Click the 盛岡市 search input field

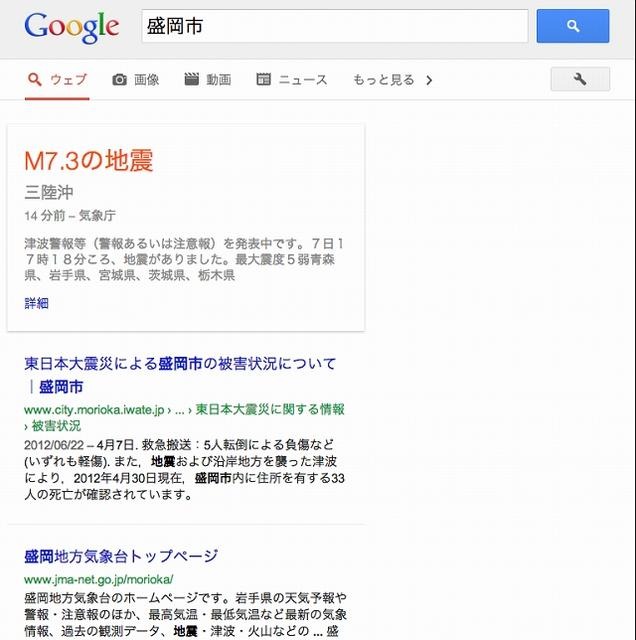click(x=335, y=26)
